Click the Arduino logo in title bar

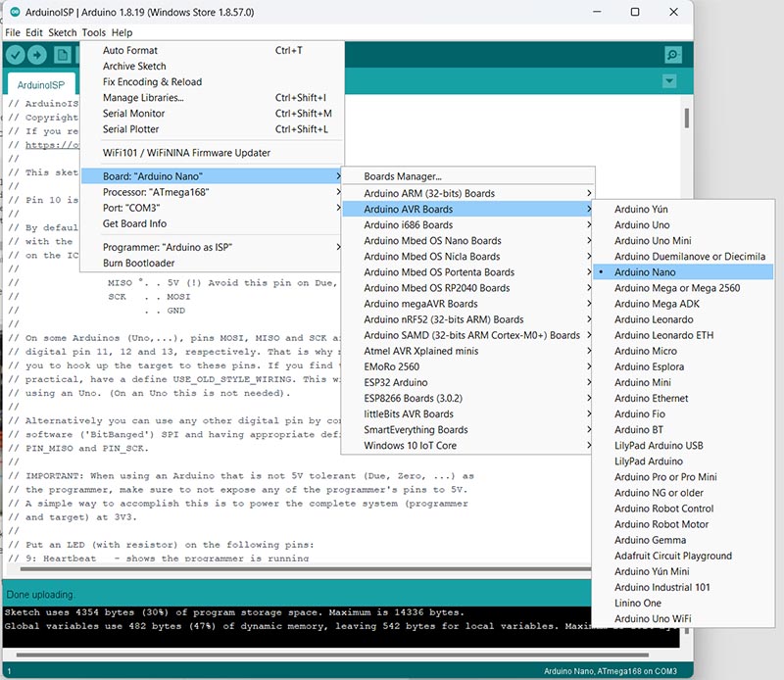coord(13,12)
